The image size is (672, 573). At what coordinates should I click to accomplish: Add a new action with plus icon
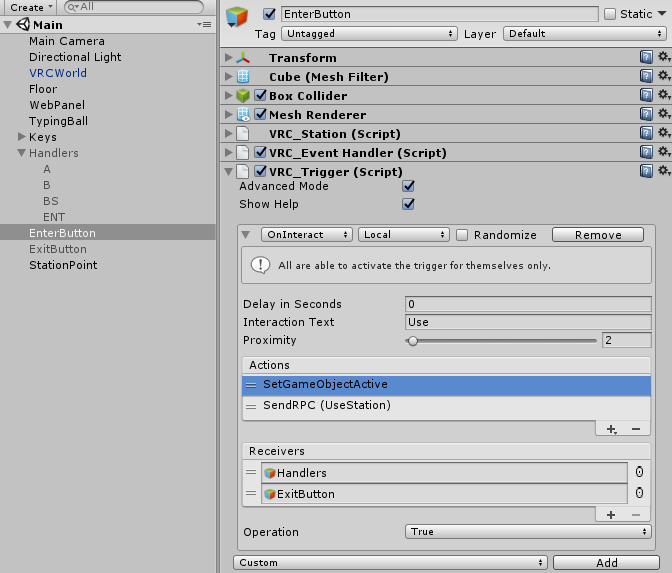pos(612,429)
